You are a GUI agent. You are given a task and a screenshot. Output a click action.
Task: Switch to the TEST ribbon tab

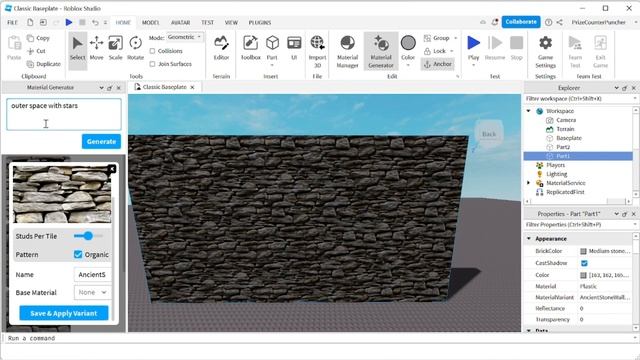tap(207, 22)
